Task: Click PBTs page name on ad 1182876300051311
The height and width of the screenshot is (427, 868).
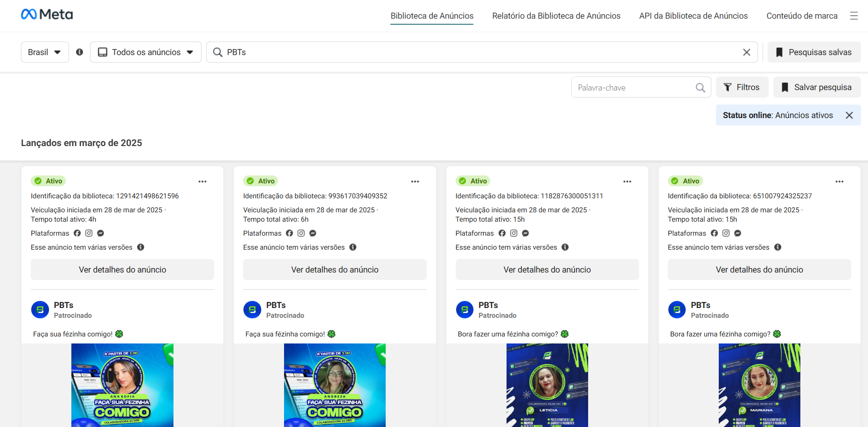Action: 488,305
